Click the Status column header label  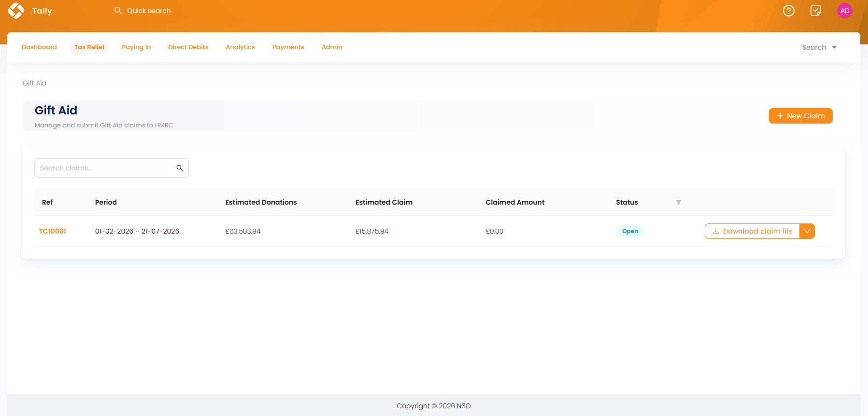coord(627,202)
